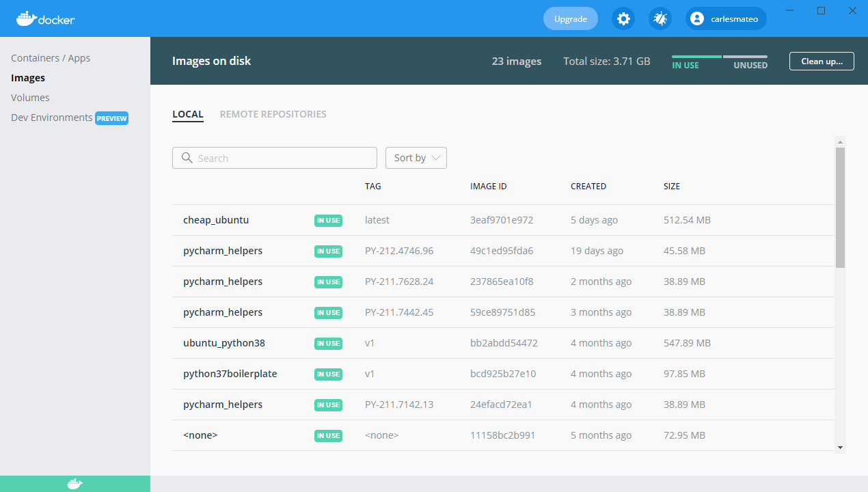Select pycharm_helpers with tag PY-211.7628.24
868x492 pixels.
pos(503,282)
